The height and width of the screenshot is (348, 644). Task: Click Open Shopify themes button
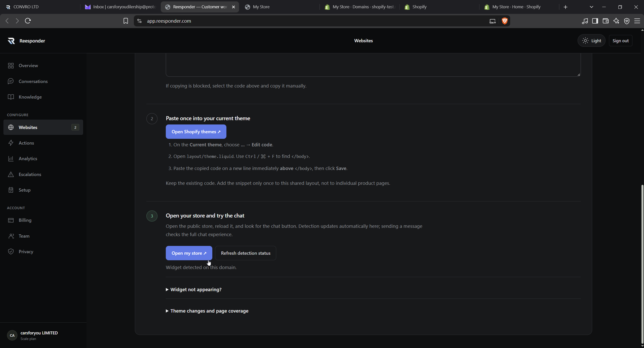click(196, 132)
